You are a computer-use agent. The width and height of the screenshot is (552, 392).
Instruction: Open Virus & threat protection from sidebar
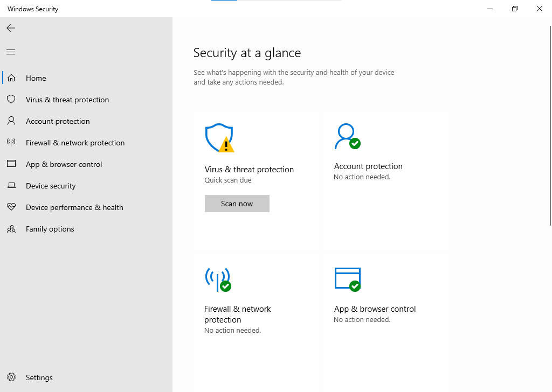point(67,100)
